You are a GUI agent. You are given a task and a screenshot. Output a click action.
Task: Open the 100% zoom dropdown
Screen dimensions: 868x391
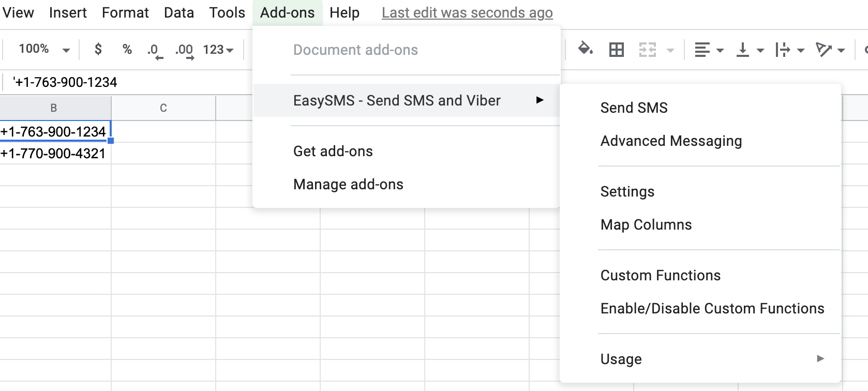(x=43, y=50)
